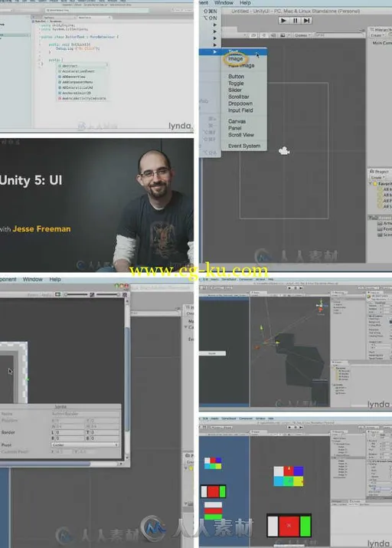Image resolution: width=392 pixels, height=548 pixels.
Task: Click the black-bordered white-red-green sprite in scene
Action: tap(289, 525)
